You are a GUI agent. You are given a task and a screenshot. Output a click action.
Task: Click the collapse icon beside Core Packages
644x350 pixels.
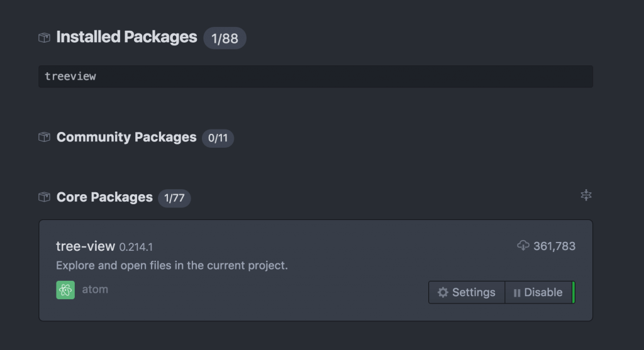pos(586,195)
